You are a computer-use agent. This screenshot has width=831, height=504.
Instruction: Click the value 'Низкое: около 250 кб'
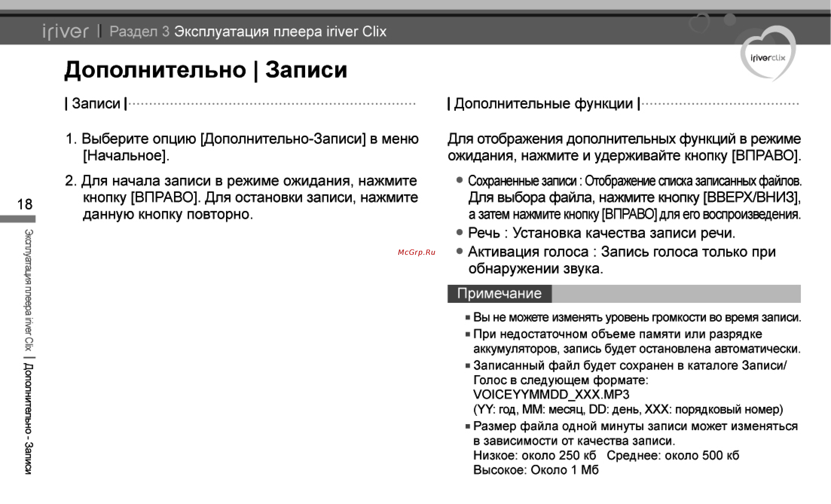(535, 455)
